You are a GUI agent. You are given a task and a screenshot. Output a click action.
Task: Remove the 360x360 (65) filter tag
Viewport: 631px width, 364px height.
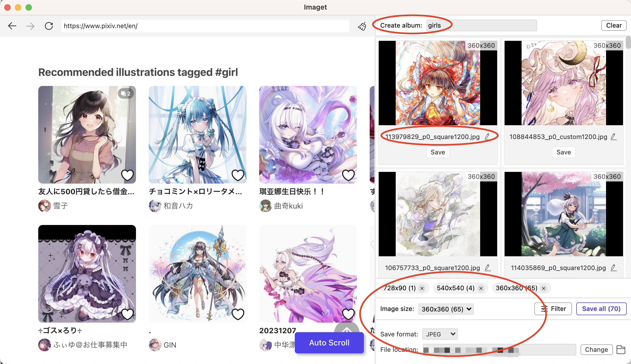click(x=544, y=288)
